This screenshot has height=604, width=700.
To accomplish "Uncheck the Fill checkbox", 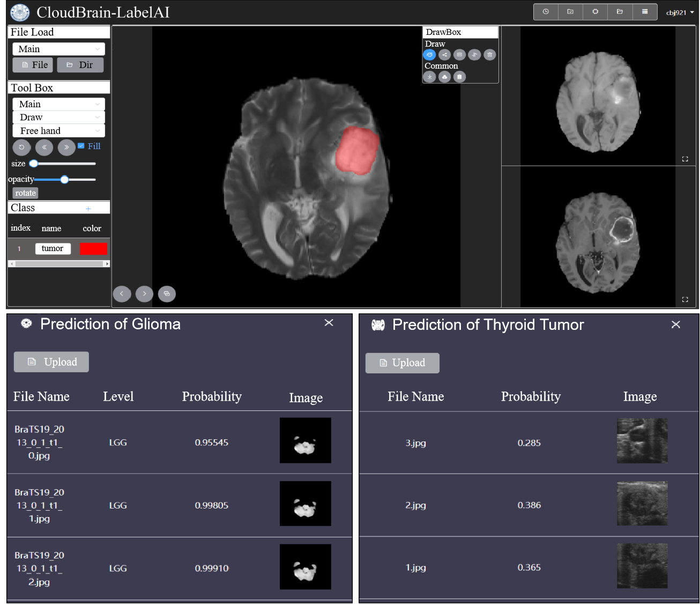I will tap(81, 146).
